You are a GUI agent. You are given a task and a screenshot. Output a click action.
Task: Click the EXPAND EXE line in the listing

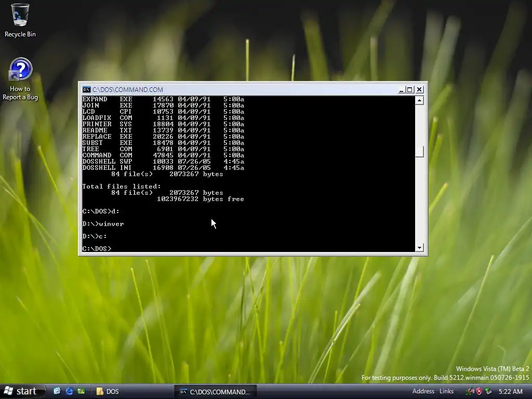point(163,99)
